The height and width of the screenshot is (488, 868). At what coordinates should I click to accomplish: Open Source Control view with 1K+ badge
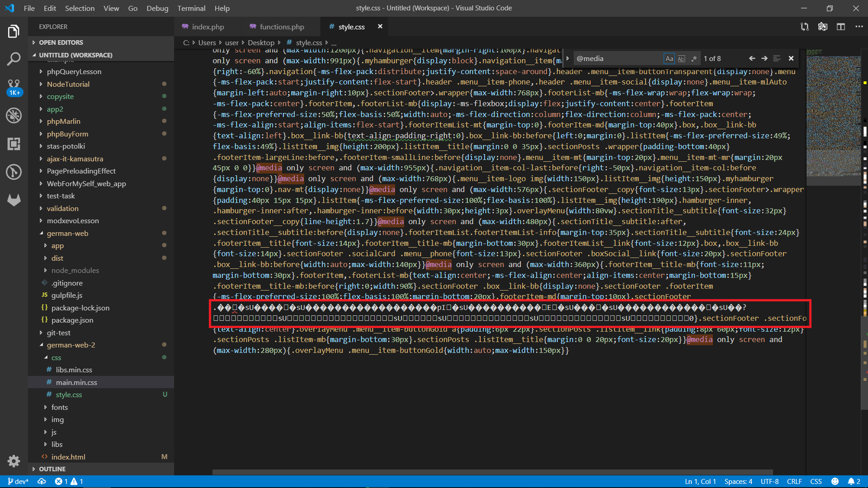coord(14,87)
